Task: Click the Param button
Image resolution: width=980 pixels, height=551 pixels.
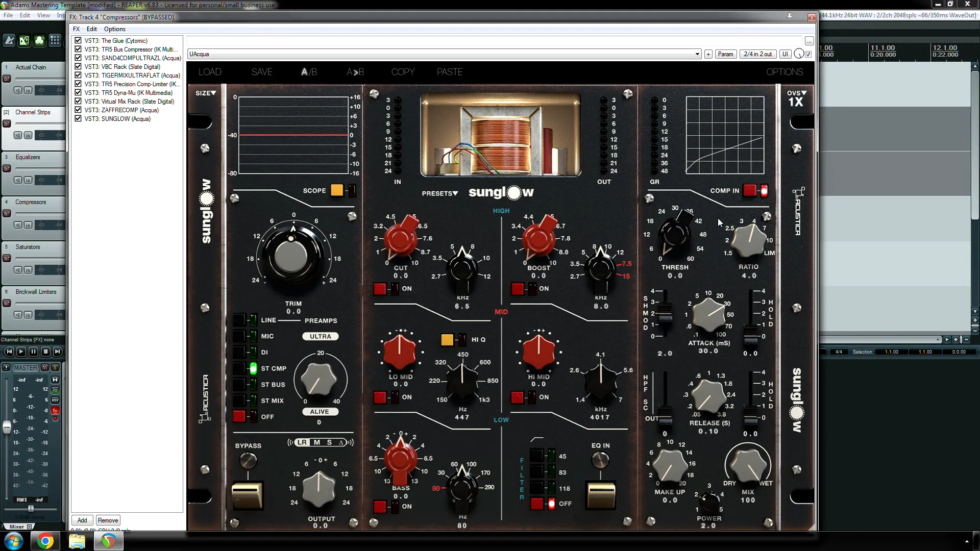Action: (725, 54)
